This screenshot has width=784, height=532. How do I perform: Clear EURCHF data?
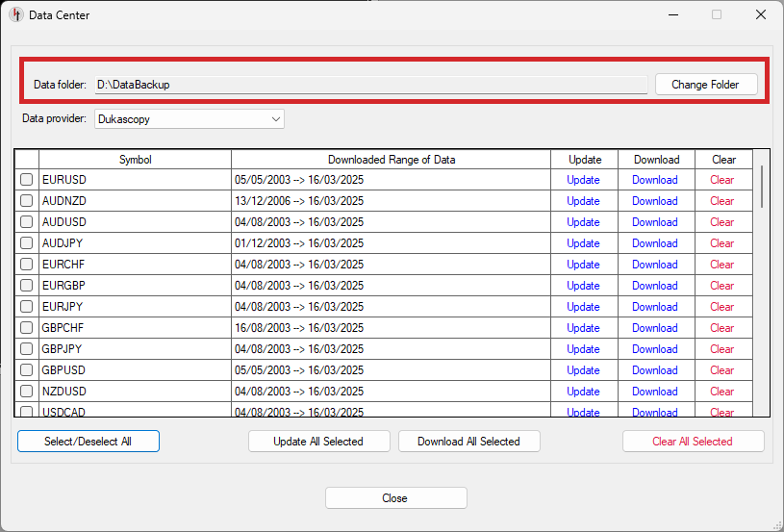point(722,264)
